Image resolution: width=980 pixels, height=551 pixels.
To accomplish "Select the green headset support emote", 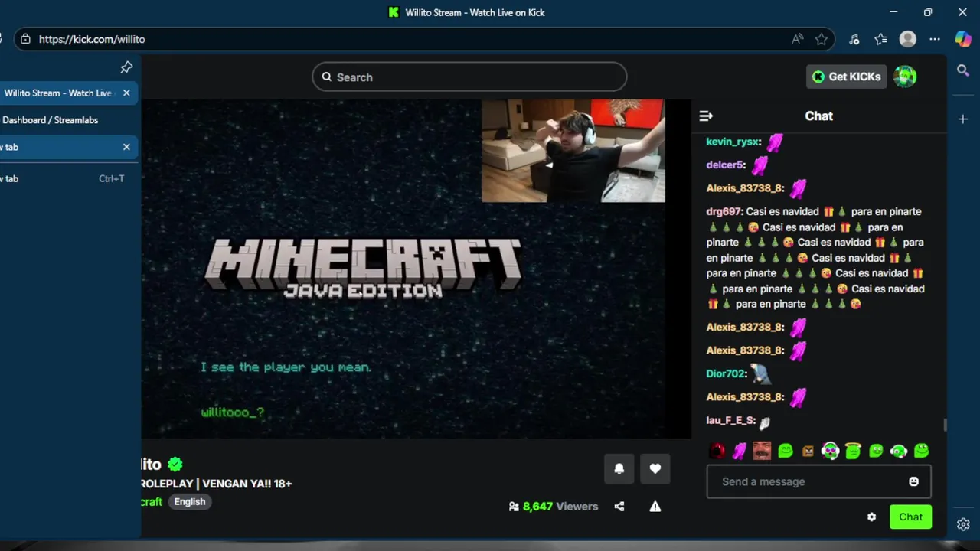I will click(x=899, y=451).
